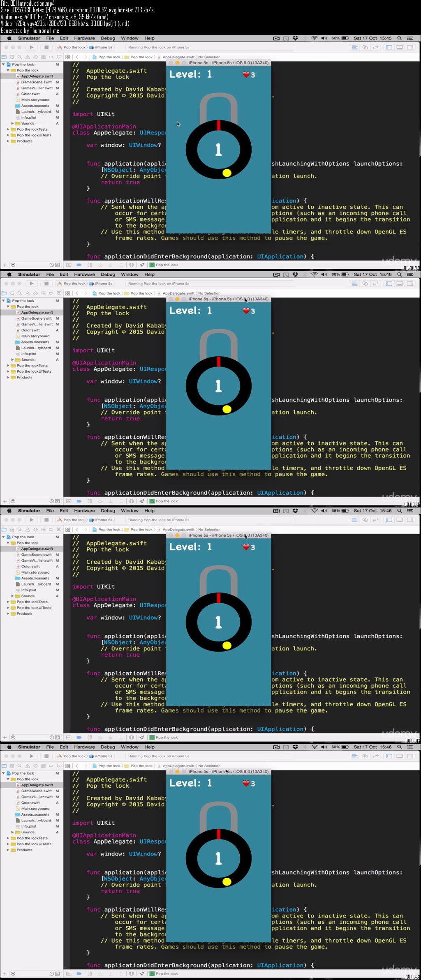Open the Simulator menu in the 15:45 frame
The height and width of the screenshot is (980, 421).
pyautogui.click(x=29, y=38)
